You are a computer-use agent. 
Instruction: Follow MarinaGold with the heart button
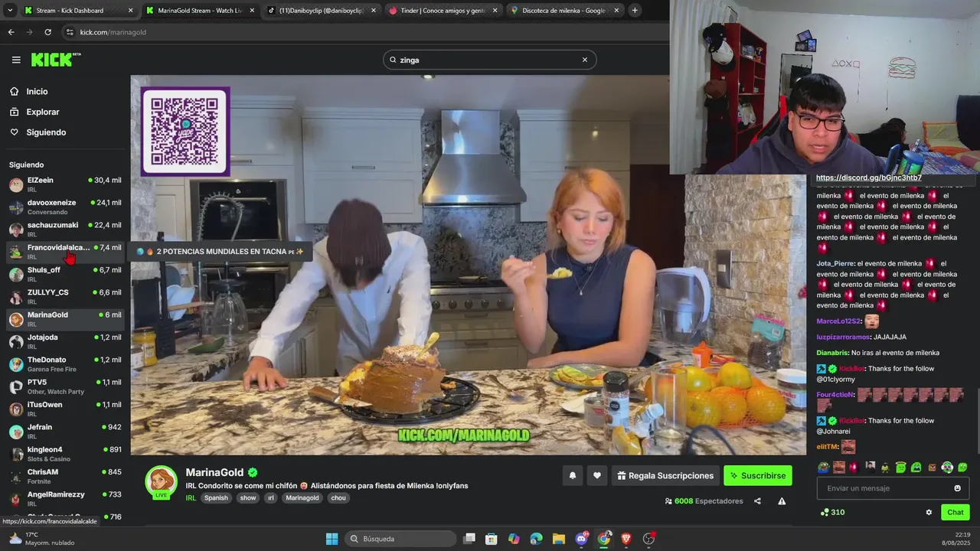(x=597, y=475)
